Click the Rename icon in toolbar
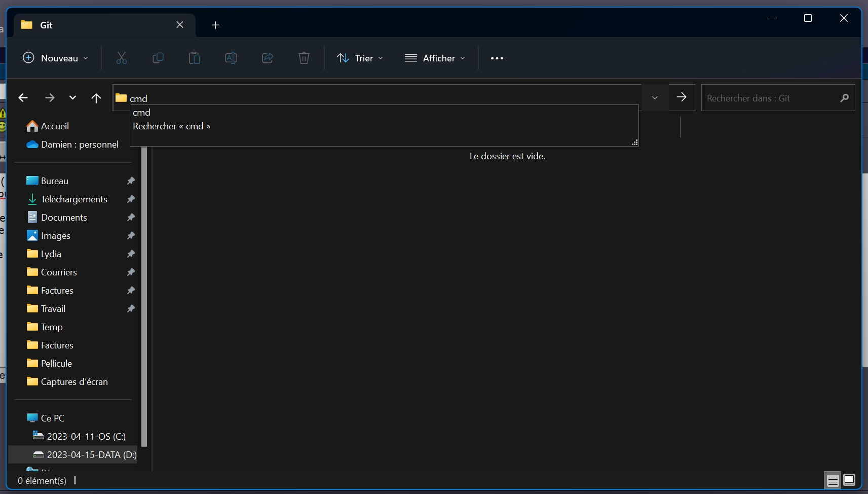The height and width of the screenshot is (494, 868). (x=231, y=58)
